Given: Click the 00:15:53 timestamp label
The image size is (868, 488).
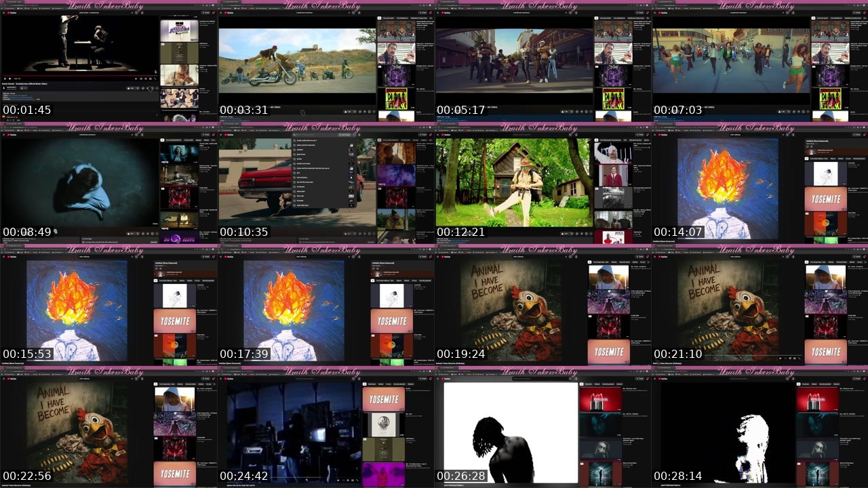Looking at the screenshot, I should coord(27,354).
